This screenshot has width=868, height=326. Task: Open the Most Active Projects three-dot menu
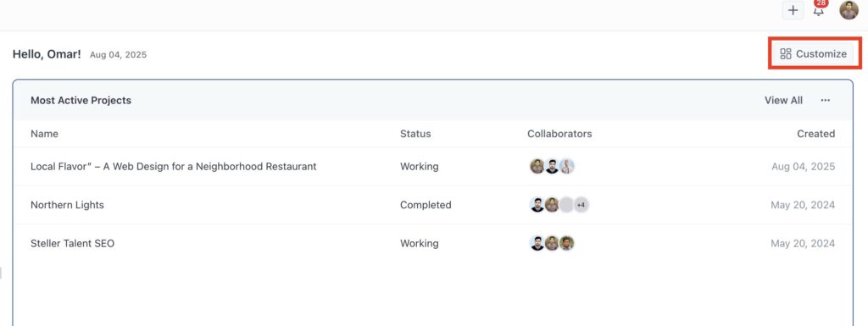[826, 100]
